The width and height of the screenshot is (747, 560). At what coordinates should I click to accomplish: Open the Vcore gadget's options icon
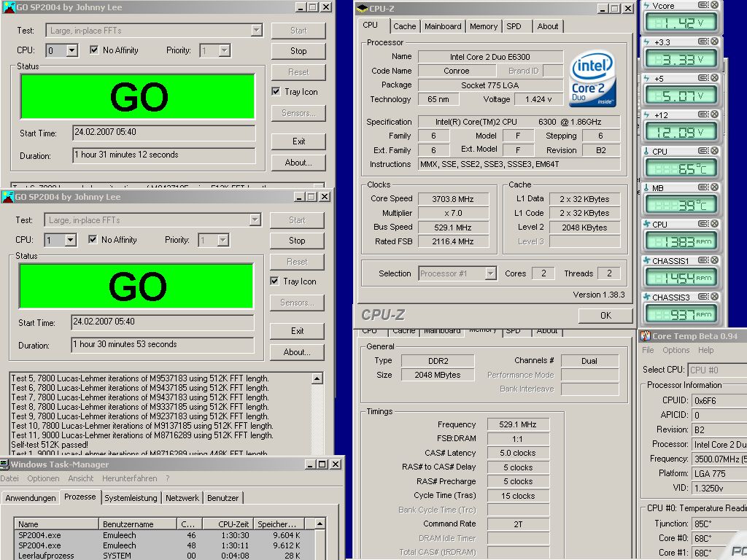click(x=703, y=5)
